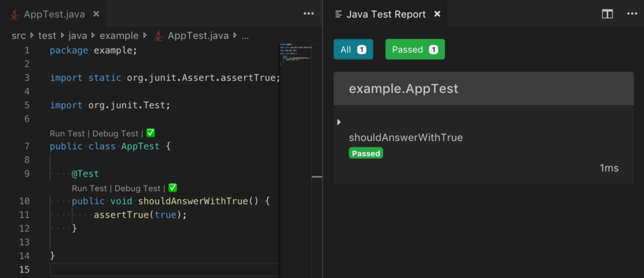Close the Java Test Report tab
Screen dimensions: 644x278
click(x=437, y=14)
